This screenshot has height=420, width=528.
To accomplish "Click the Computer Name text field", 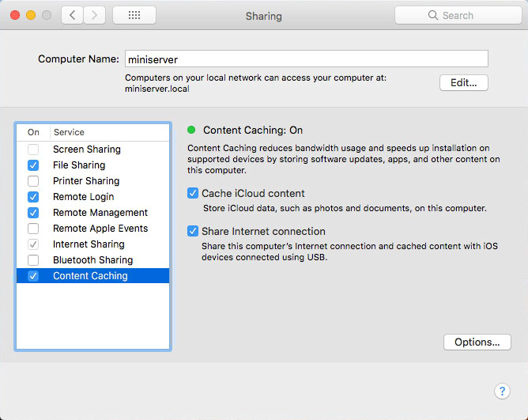I will pyautogui.click(x=307, y=59).
